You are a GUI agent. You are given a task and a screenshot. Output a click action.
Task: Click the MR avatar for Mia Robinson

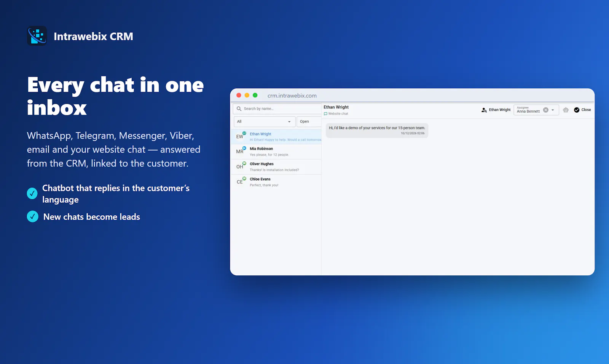240,151
